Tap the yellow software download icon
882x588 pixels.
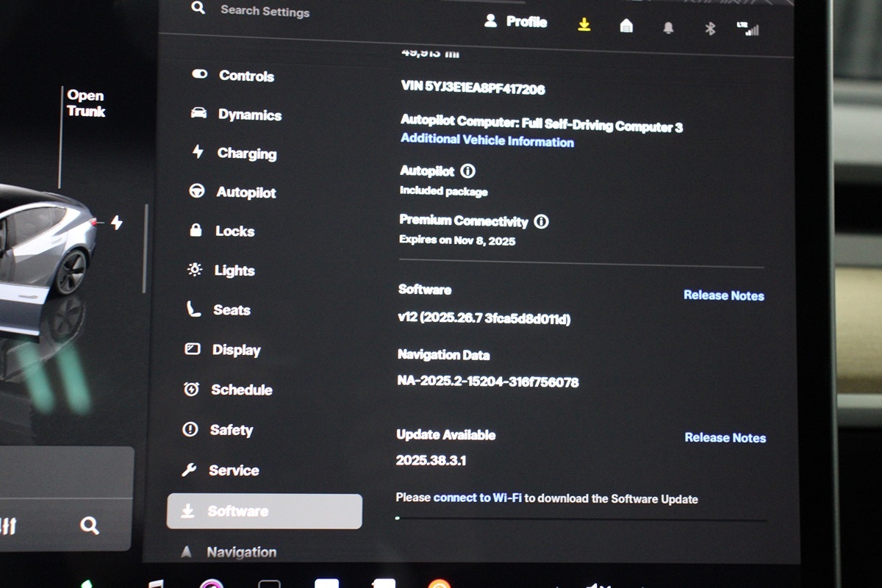pyautogui.click(x=584, y=24)
